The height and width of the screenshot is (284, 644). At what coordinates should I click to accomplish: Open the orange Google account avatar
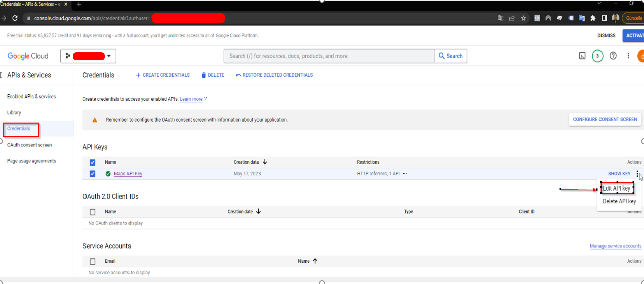point(641,56)
